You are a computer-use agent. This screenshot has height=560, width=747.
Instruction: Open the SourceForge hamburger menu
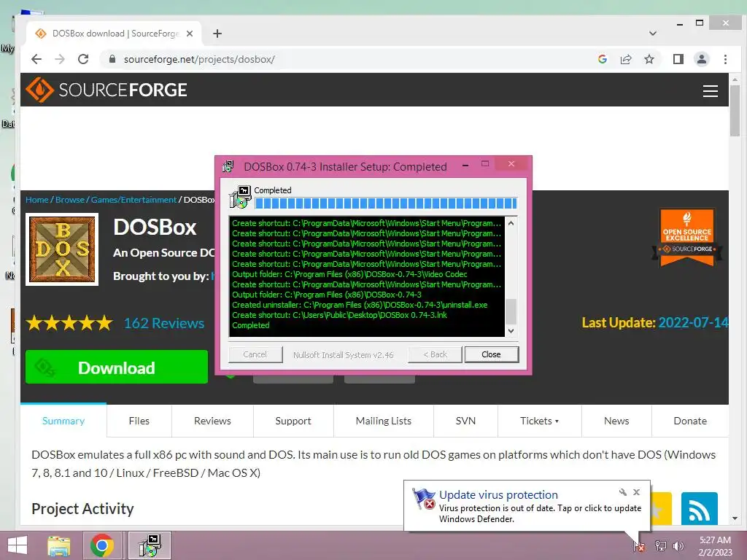coord(710,90)
